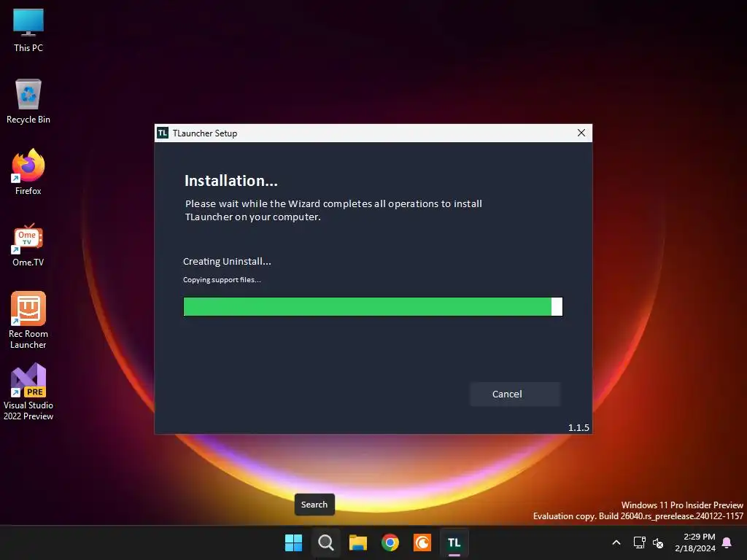Click the 'Installation...' heading
747x560 pixels.
[231, 181]
